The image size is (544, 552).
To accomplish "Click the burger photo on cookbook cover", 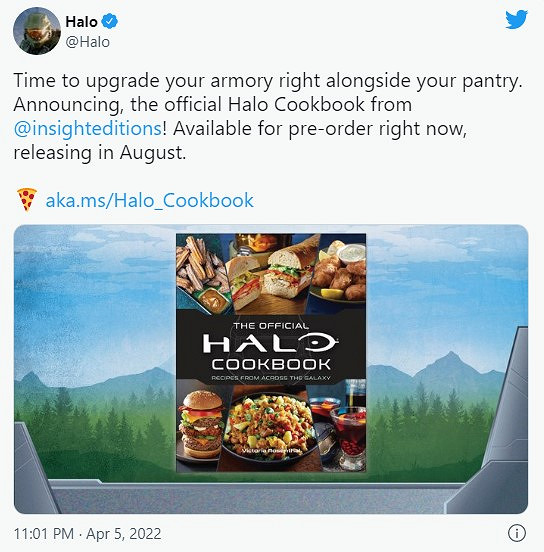I will pyautogui.click(x=201, y=424).
